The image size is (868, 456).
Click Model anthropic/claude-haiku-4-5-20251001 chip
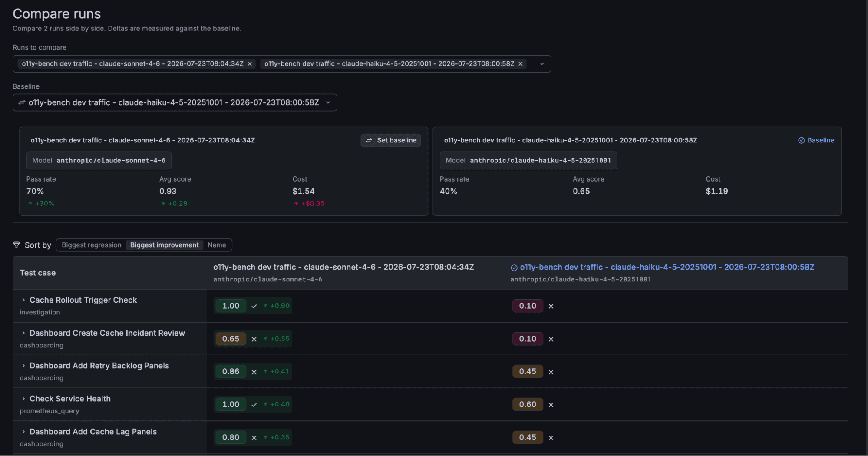tap(528, 160)
